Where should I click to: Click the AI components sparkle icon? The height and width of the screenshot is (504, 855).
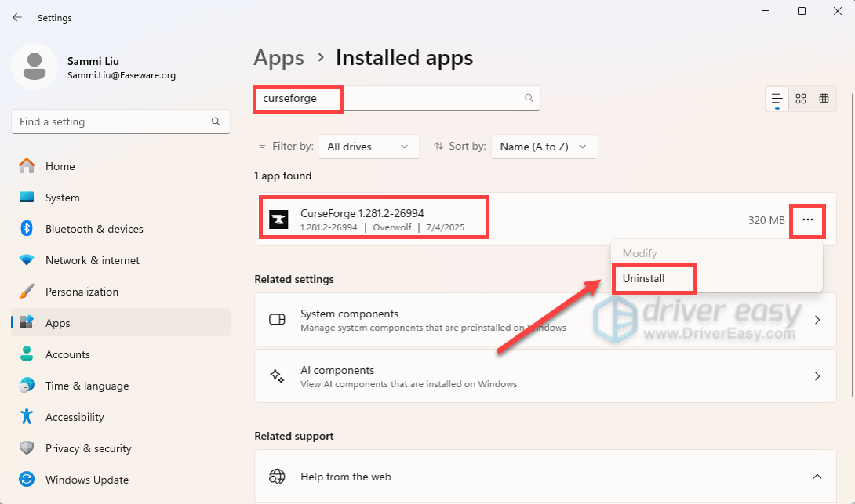pos(277,376)
